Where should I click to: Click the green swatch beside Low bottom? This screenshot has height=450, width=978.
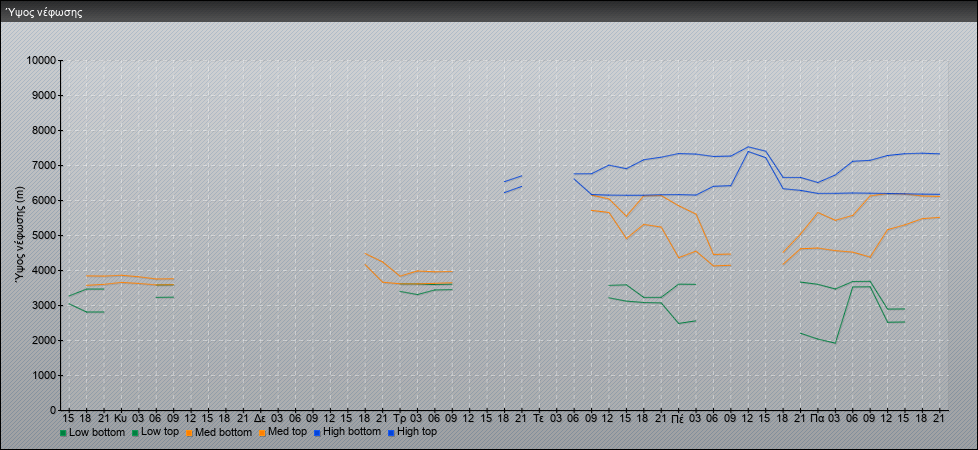pos(63,433)
